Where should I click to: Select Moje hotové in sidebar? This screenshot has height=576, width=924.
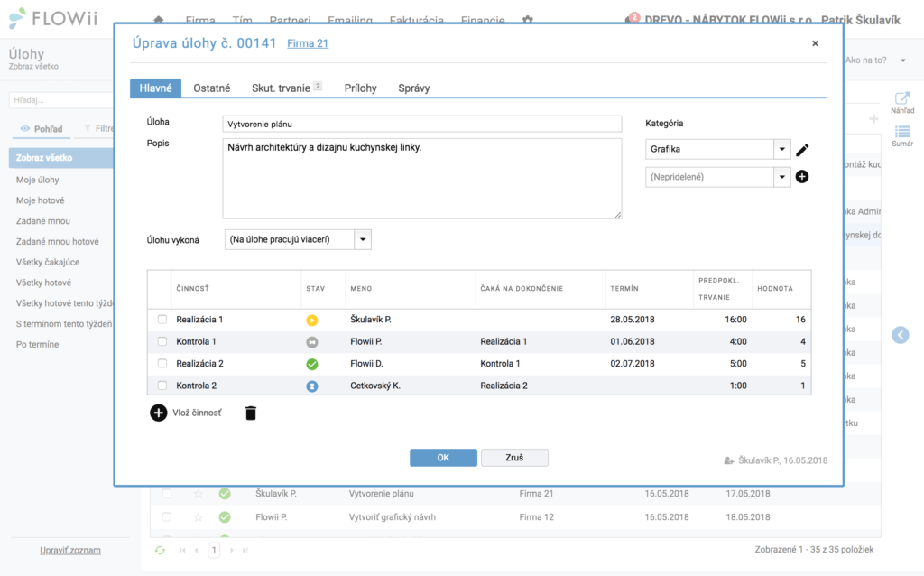tap(40, 200)
